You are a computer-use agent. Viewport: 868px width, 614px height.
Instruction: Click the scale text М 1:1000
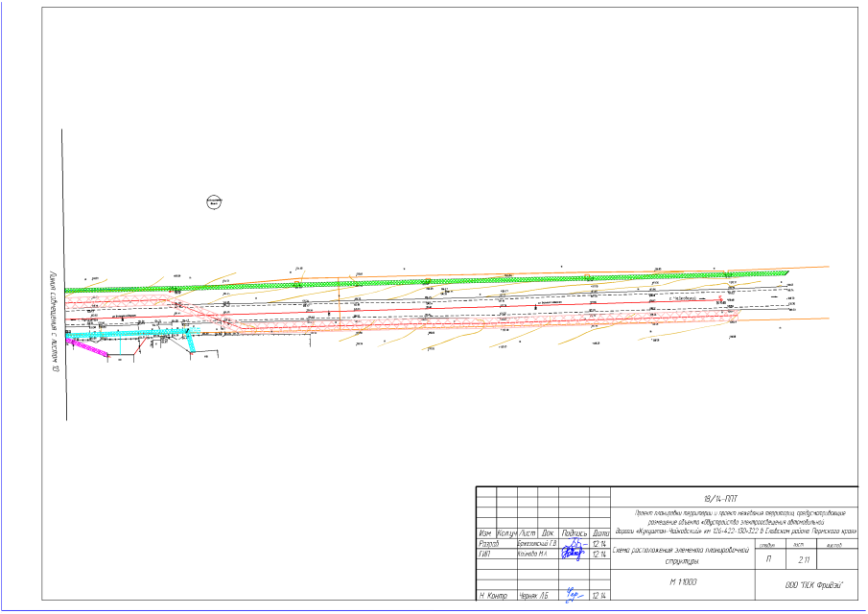[x=683, y=583]
